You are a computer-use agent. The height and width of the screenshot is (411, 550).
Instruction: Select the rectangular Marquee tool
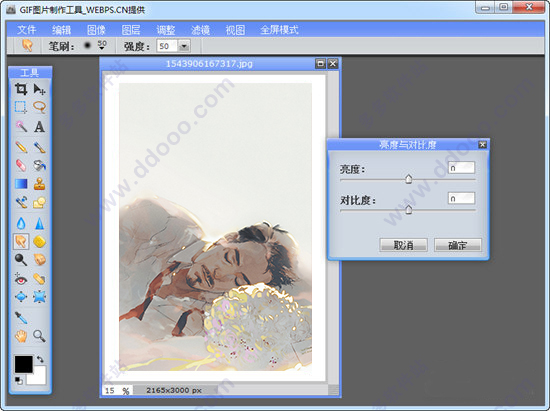21,107
